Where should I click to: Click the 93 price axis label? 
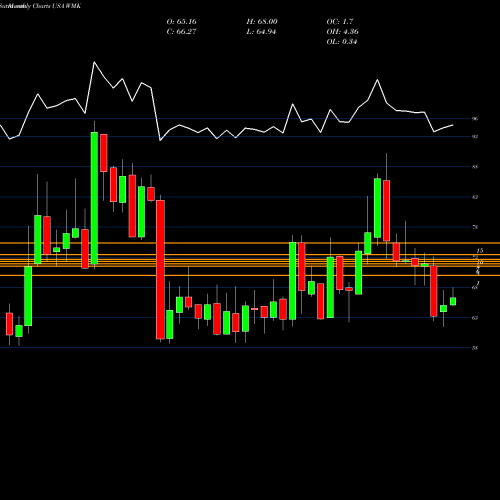pos(475,137)
